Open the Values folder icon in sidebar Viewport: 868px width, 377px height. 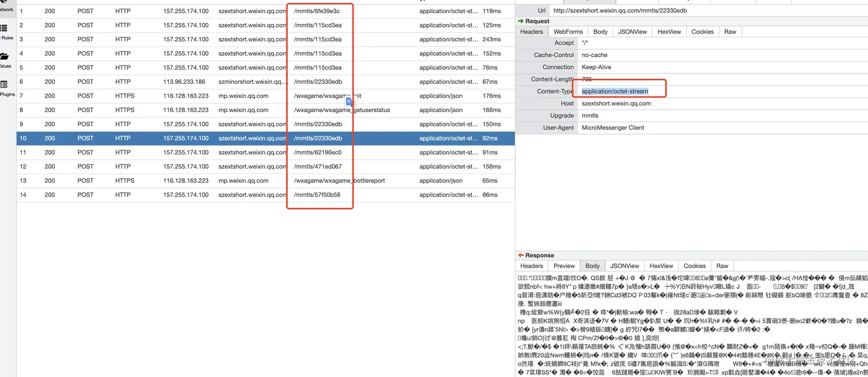pos(4,56)
